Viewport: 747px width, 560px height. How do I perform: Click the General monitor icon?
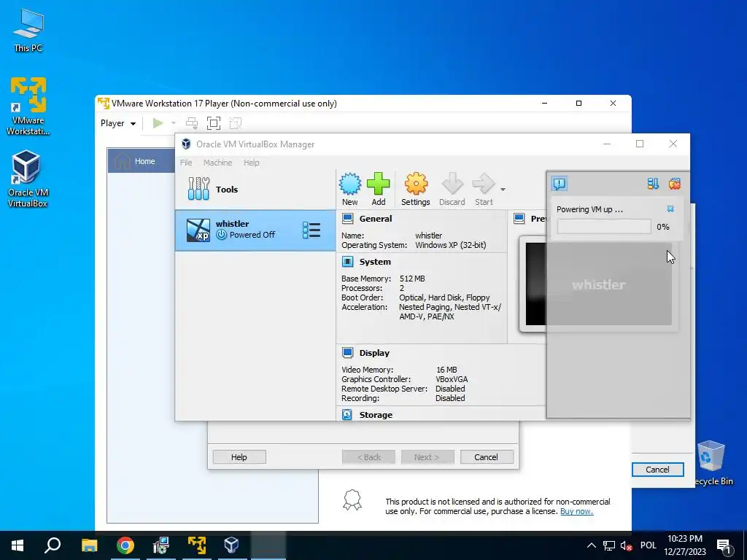[x=348, y=219]
